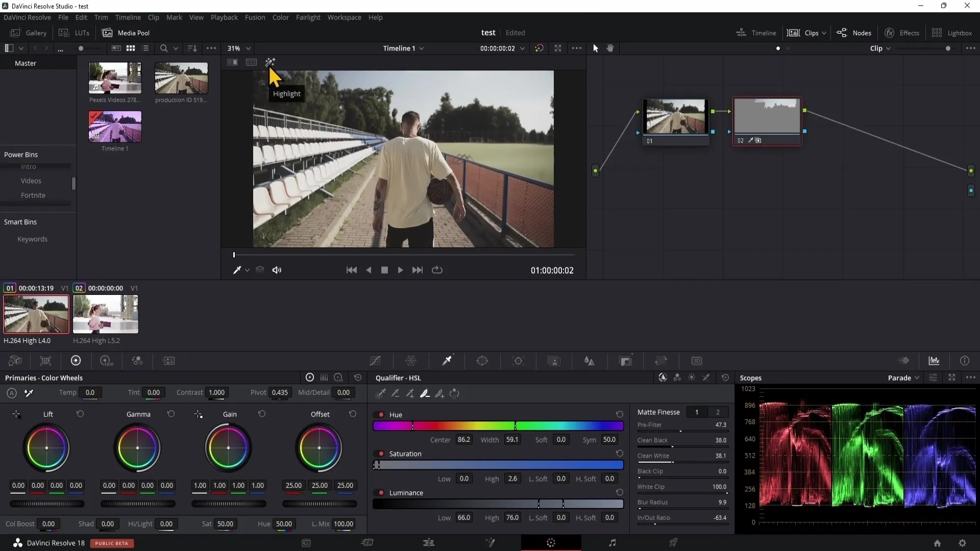
Task: Select the Highlight view mode icon
Action: coord(270,61)
